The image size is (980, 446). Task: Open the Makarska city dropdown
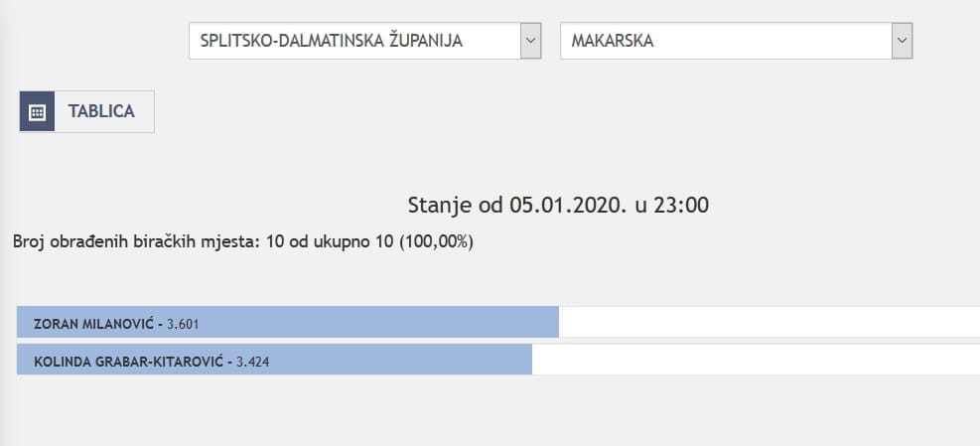pyautogui.click(x=725, y=41)
